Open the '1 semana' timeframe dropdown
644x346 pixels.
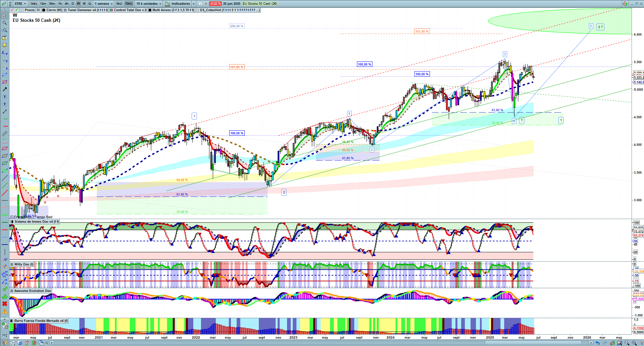click(104, 4)
